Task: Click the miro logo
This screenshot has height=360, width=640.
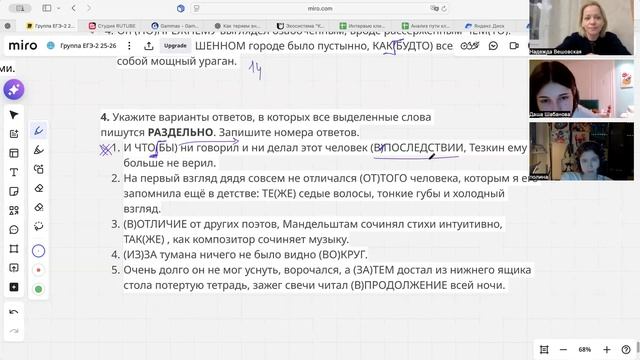Action: click(x=23, y=46)
